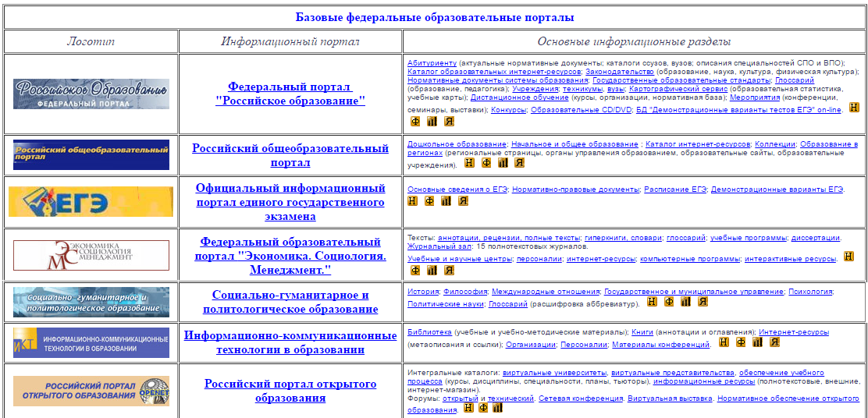Click the 'Я' icon in the Экономика. Социология row
The width and height of the screenshot is (868, 418).
tap(449, 270)
